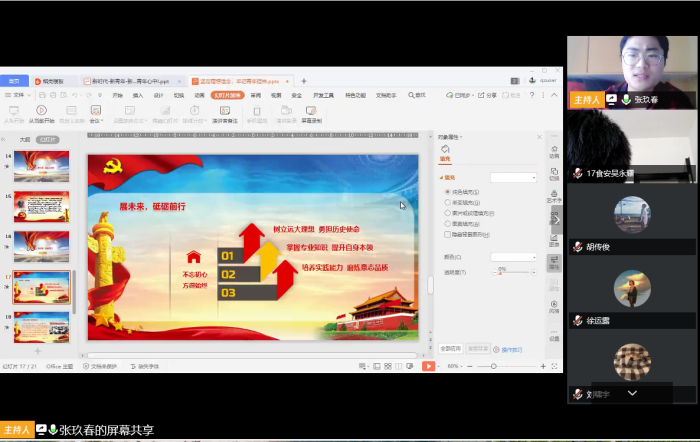Click the orange slideshow play button in status bar
Viewport: 700px width, 442px height.
[x=429, y=366]
